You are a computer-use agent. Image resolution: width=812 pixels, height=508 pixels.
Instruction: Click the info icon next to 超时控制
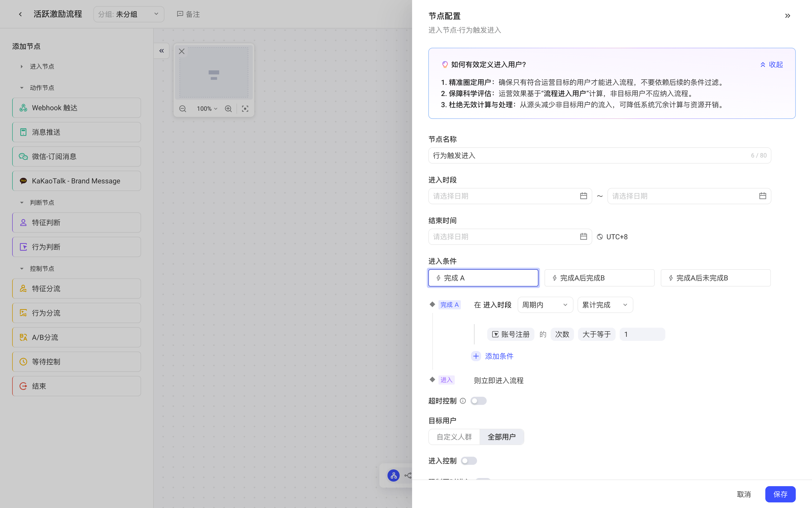tap(463, 401)
